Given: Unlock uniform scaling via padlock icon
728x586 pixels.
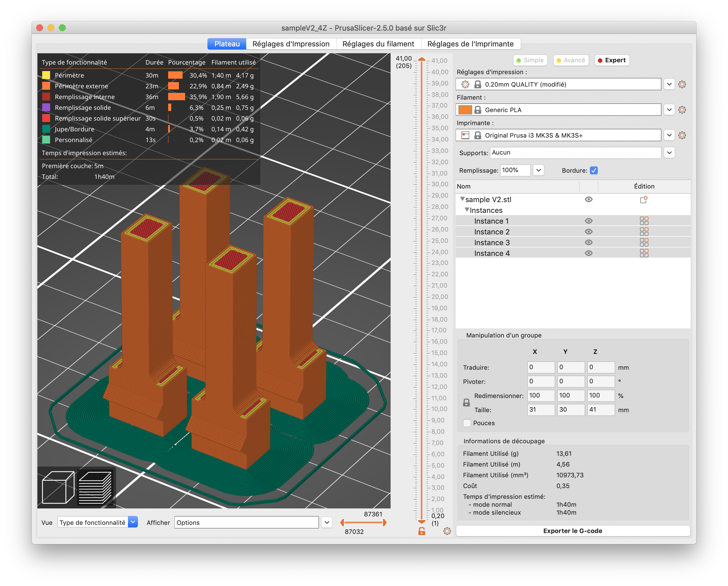Looking at the screenshot, I should point(467,402).
